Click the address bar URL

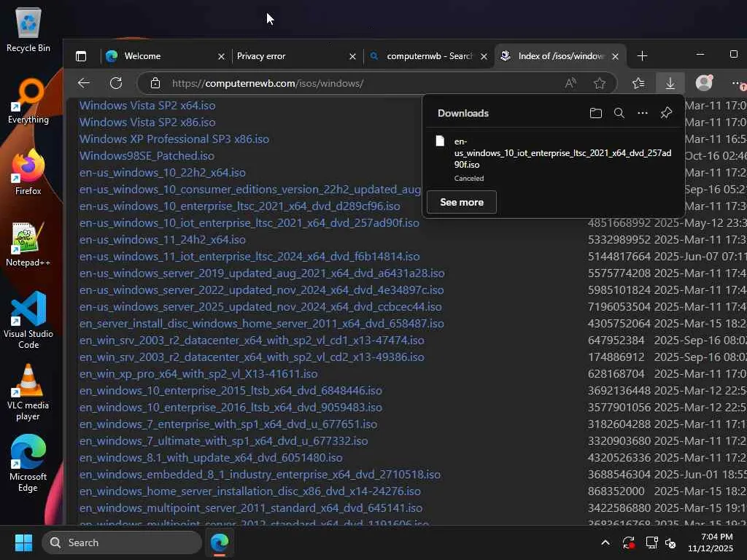coord(268,83)
